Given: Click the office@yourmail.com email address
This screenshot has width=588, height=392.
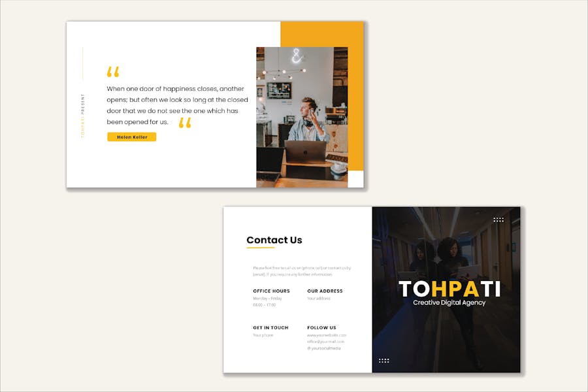Looking at the screenshot, I should pos(325,342).
